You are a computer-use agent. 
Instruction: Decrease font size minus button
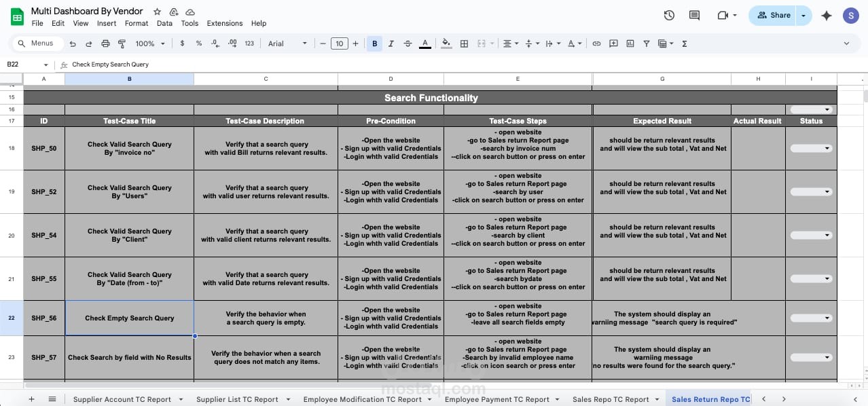[x=323, y=43]
